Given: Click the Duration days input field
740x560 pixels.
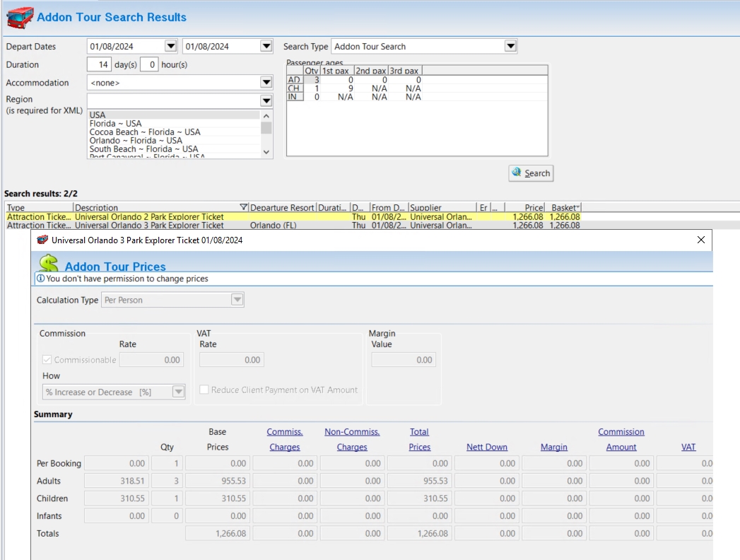Looking at the screenshot, I should 99,65.
